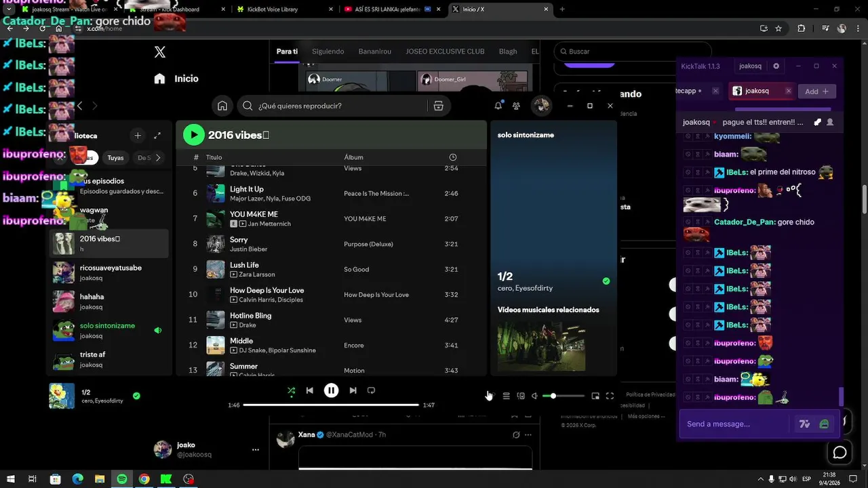Mute Spotify with the speaker icon

click(534, 396)
